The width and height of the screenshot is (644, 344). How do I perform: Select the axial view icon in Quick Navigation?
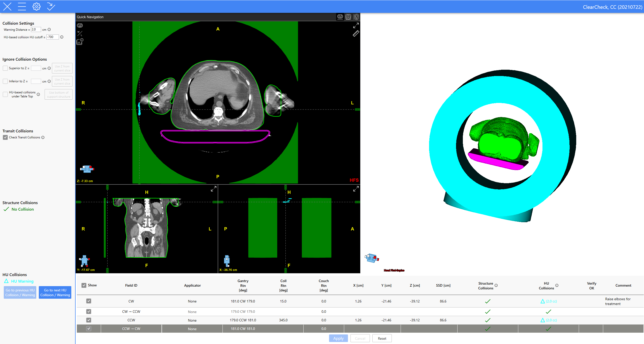[x=340, y=17]
